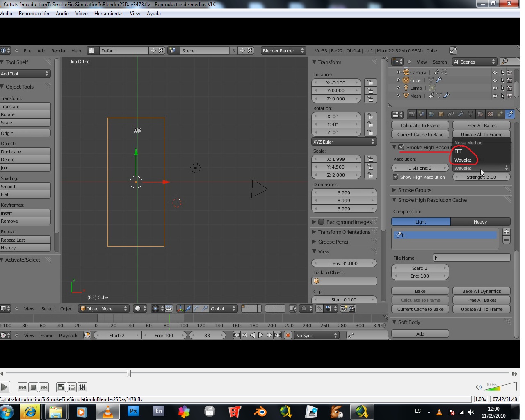Toggle the VLC playlist button
Viewport: 525px width, 420px height.
pyautogui.click(x=72, y=387)
